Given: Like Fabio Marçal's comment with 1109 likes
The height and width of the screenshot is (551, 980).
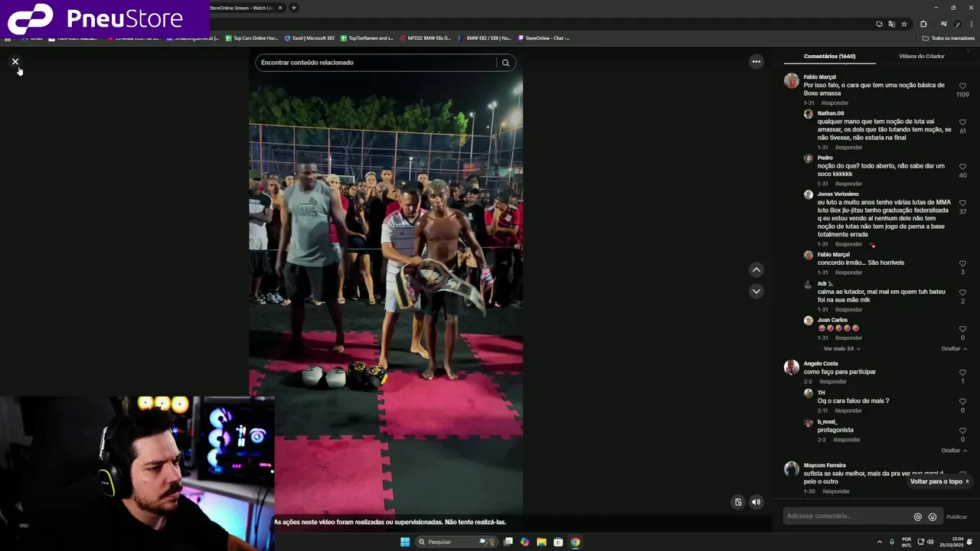Looking at the screenshot, I should point(962,86).
